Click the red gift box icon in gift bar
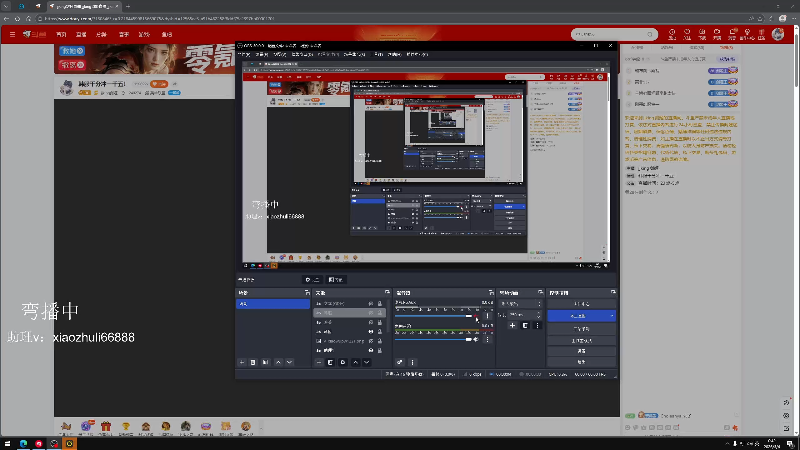This screenshot has height=450, width=800. point(106,426)
